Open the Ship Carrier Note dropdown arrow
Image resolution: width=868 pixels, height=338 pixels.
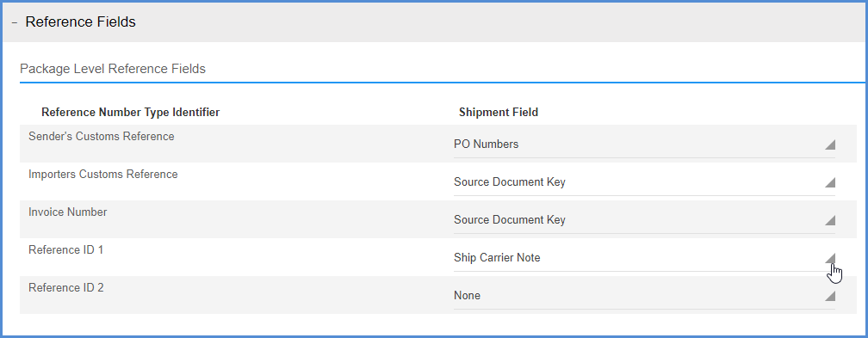[829, 258]
